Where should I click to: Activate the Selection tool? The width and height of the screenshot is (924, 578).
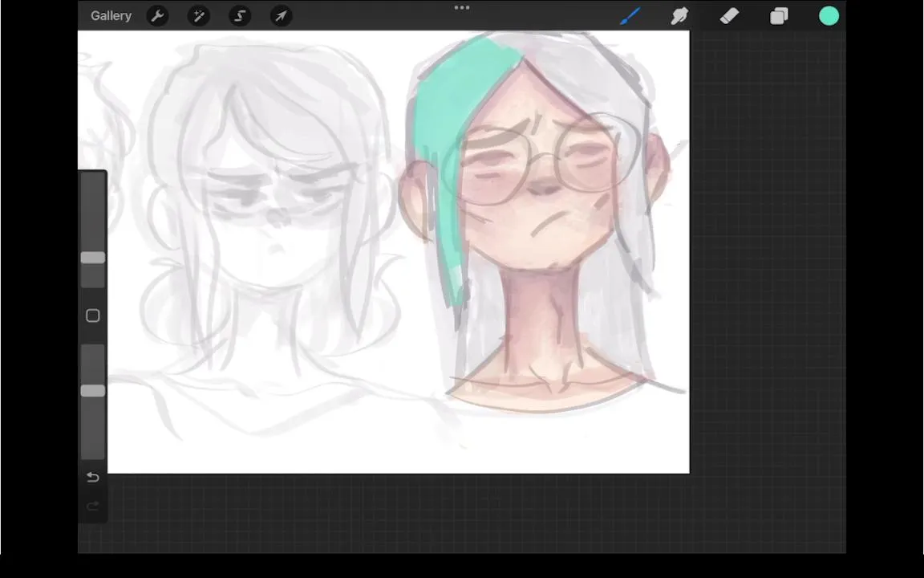tap(240, 16)
